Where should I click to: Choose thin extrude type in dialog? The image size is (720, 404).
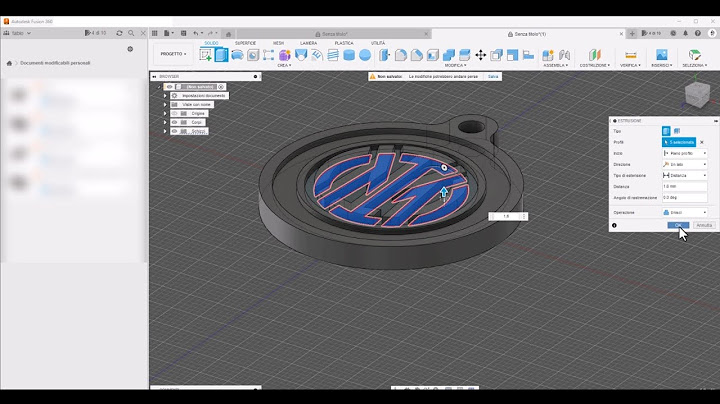[x=677, y=131]
